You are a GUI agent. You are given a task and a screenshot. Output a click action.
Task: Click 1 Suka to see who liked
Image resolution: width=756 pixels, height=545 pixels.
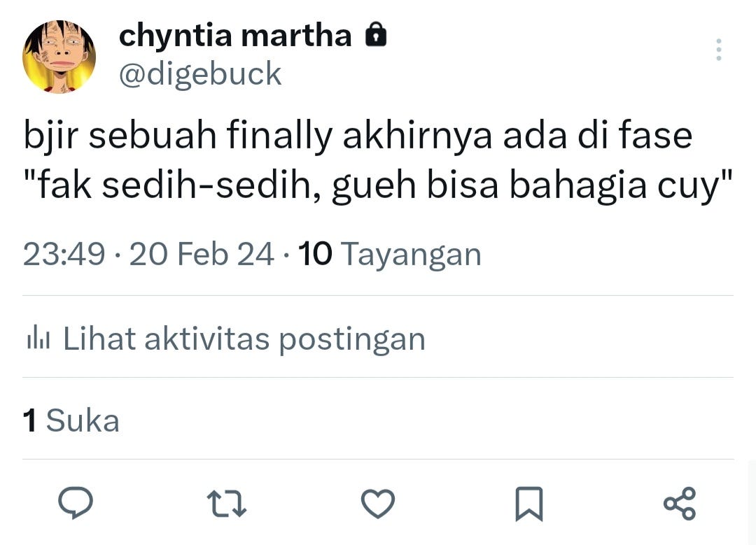70,420
